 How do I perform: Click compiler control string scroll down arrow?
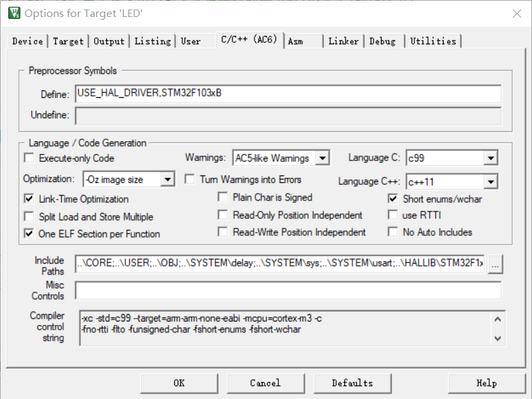point(498,338)
